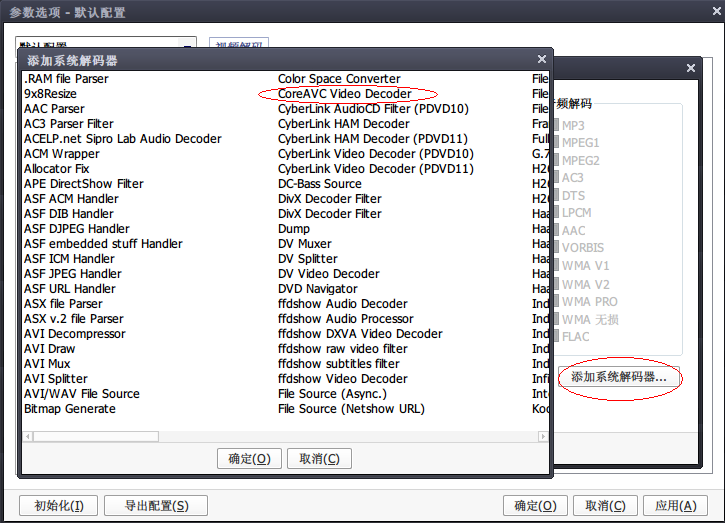The image size is (725, 523).
Task: Select ffdshow DXVA Video Decoder
Action: tap(360, 334)
